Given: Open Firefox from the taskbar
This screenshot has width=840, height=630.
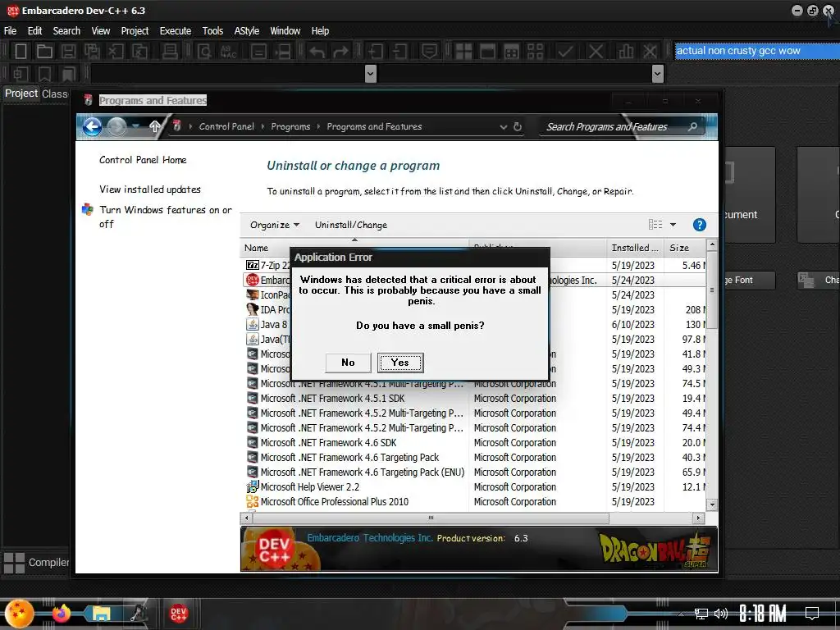Looking at the screenshot, I should click(x=61, y=613).
